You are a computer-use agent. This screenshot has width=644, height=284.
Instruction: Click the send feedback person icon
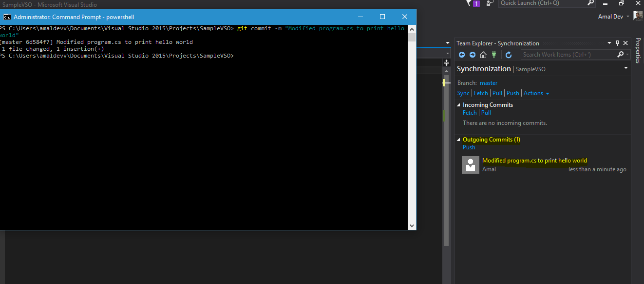click(490, 3)
